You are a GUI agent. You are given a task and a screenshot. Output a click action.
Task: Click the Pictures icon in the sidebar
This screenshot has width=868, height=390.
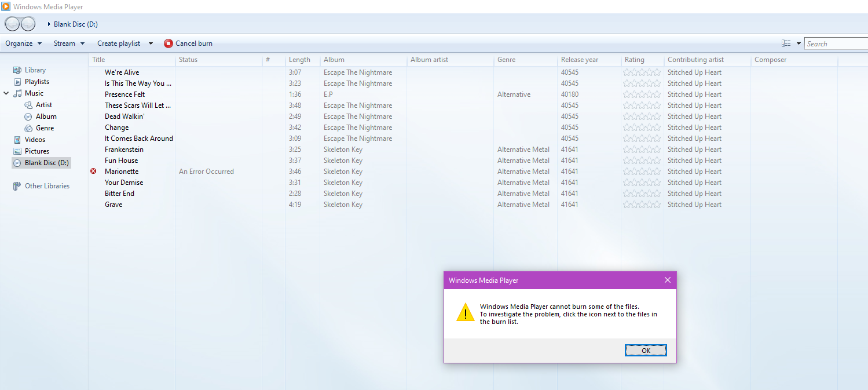tap(17, 151)
